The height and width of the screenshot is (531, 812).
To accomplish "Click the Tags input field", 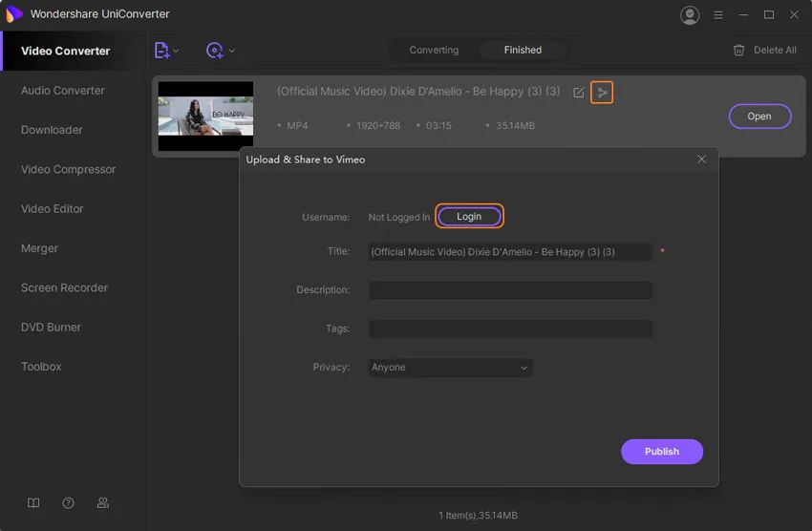I will (x=510, y=329).
